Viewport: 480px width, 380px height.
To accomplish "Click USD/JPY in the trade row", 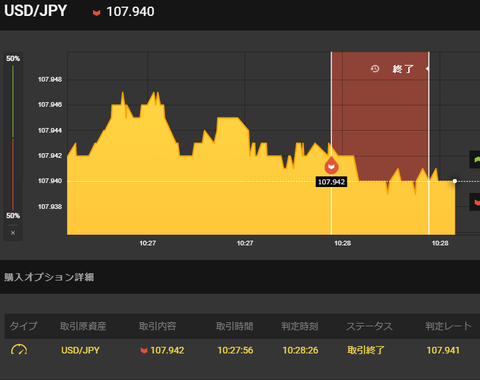I will click(80, 350).
